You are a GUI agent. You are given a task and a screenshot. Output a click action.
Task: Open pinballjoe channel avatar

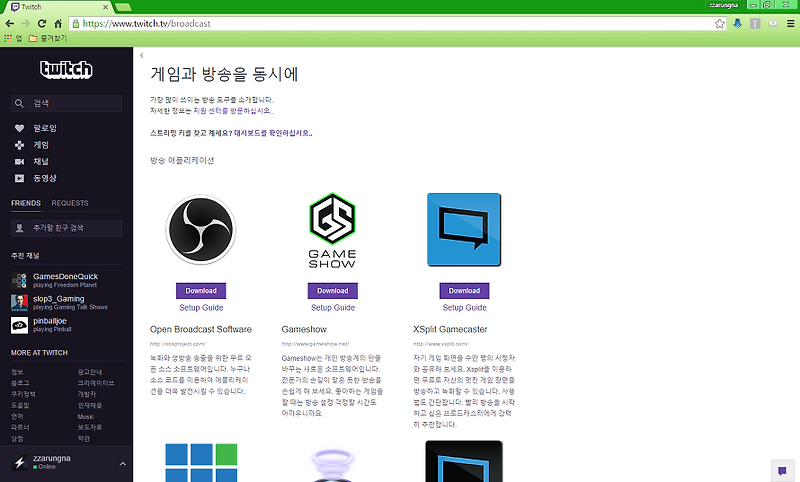pyautogui.click(x=19, y=325)
